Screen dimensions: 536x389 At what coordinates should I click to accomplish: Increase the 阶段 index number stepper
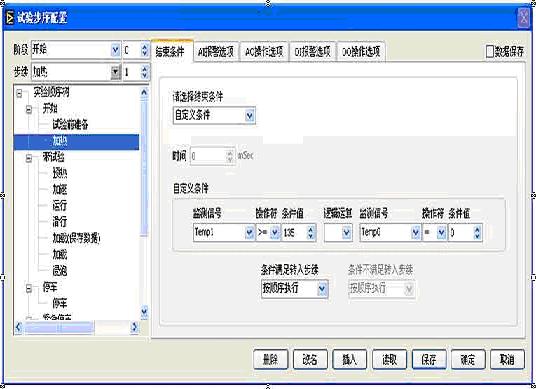144,47
